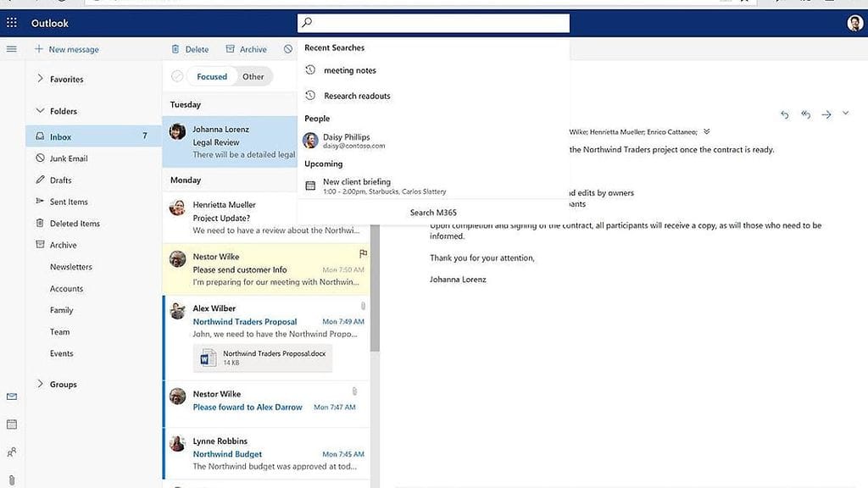The height and width of the screenshot is (488, 868).
Task: Click the Reply all icon
Action: click(805, 114)
